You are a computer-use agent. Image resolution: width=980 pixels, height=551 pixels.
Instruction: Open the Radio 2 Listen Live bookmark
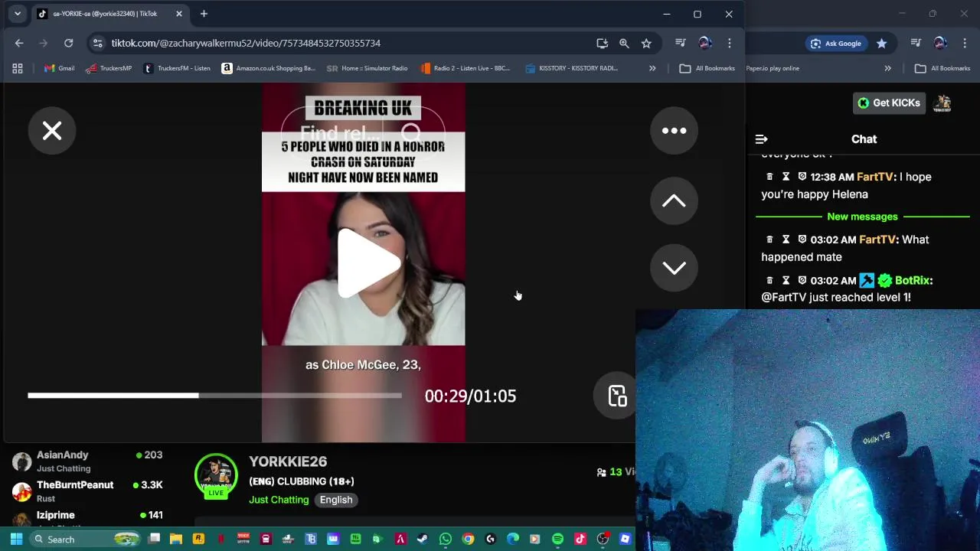465,68
